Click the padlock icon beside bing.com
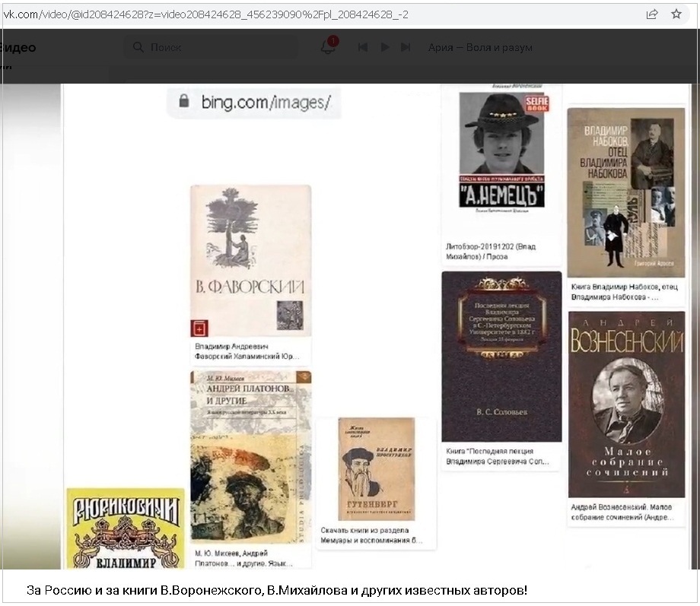Screen dimensions: 700x606 (x=184, y=101)
